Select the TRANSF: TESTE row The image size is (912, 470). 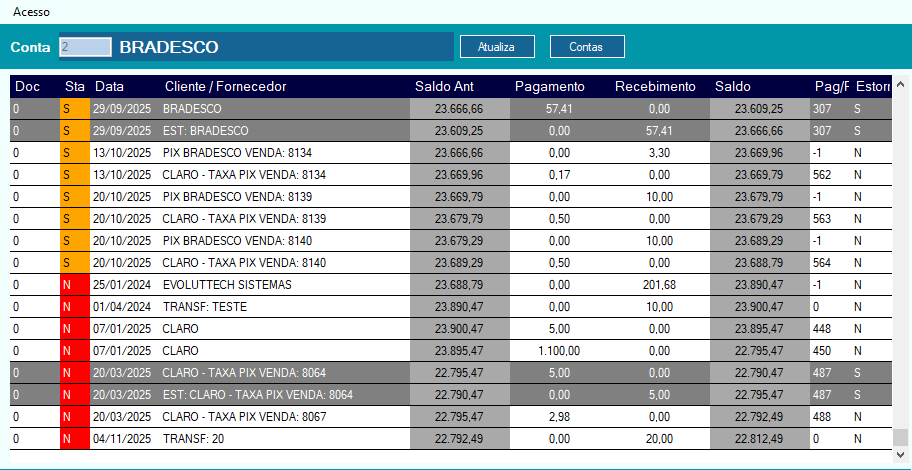pos(451,307)
